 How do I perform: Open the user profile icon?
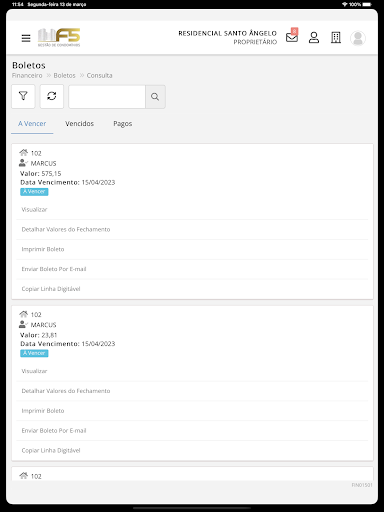coord(314,38)
